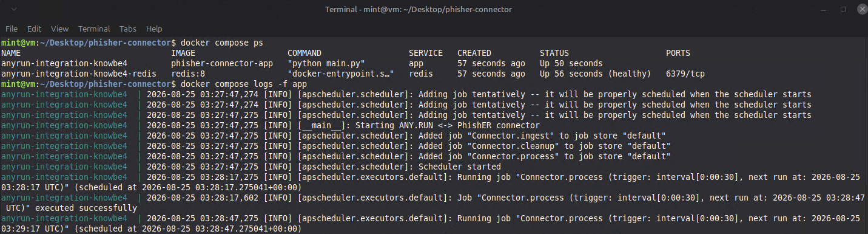This screenshot has height=234, width=868.
Task: Click the "docker compose logs -f app" command
Action: coord(244,84)
